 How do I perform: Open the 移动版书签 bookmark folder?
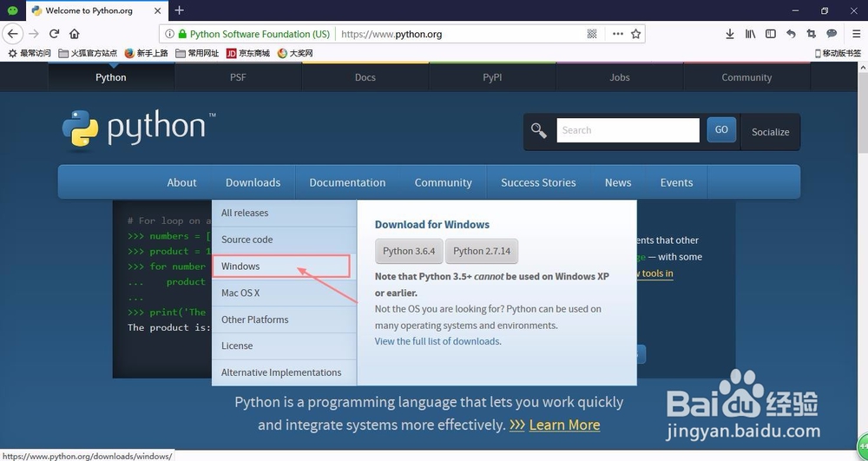pyautogui.click(x=838, y=53)
